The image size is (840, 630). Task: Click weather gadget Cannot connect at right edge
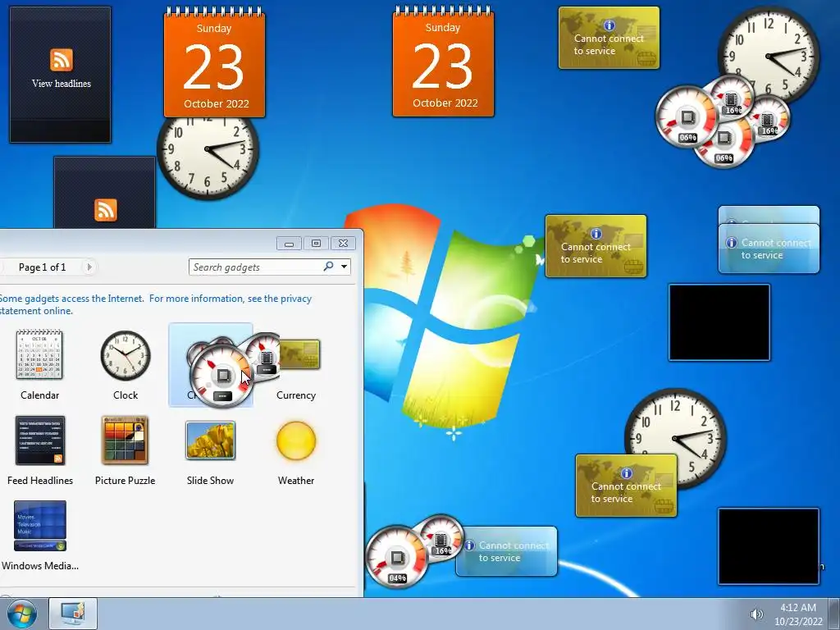point(769,249)
